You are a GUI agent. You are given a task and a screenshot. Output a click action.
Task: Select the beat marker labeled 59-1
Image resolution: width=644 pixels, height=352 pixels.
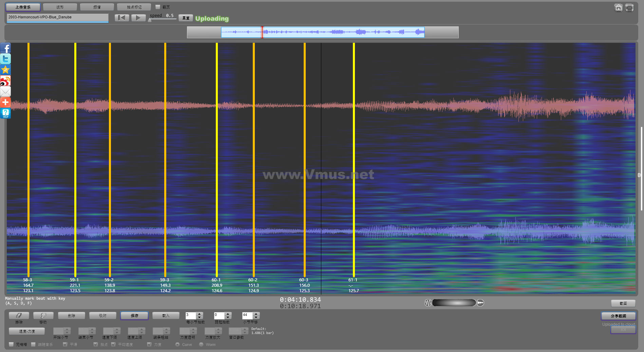tap(75, 160)
